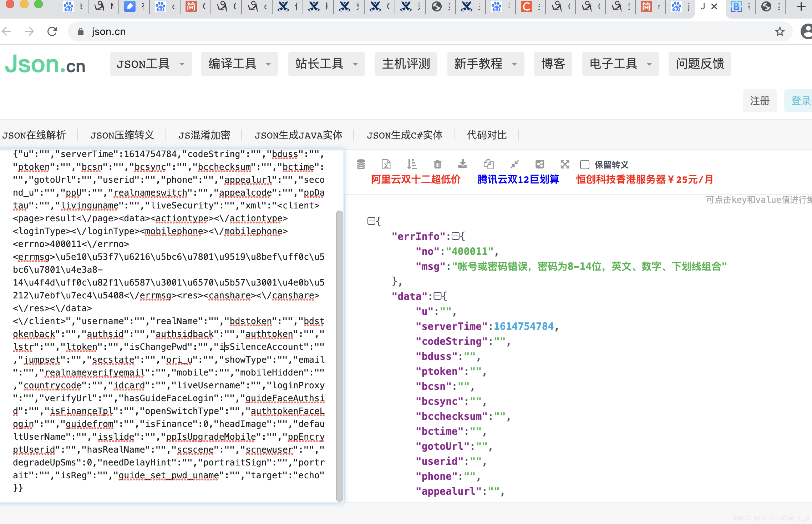The image size is (812, 524).
Task: Open the 新手教程 dropdown menu
Action: tap(486, 64)
